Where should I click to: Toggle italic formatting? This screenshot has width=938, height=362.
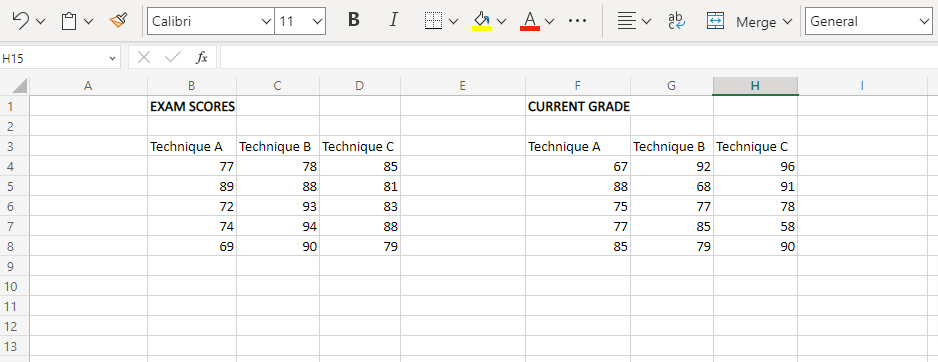pos(393,20)
